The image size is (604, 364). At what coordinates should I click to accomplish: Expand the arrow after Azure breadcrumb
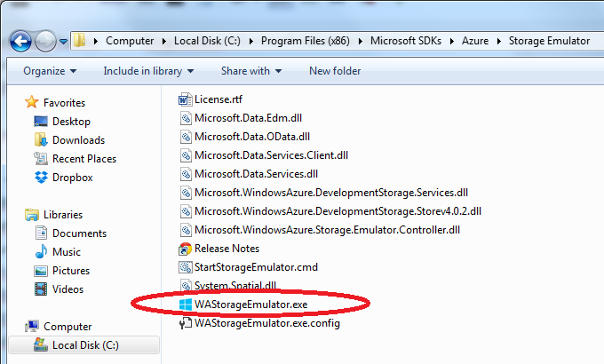coord(499,41)
